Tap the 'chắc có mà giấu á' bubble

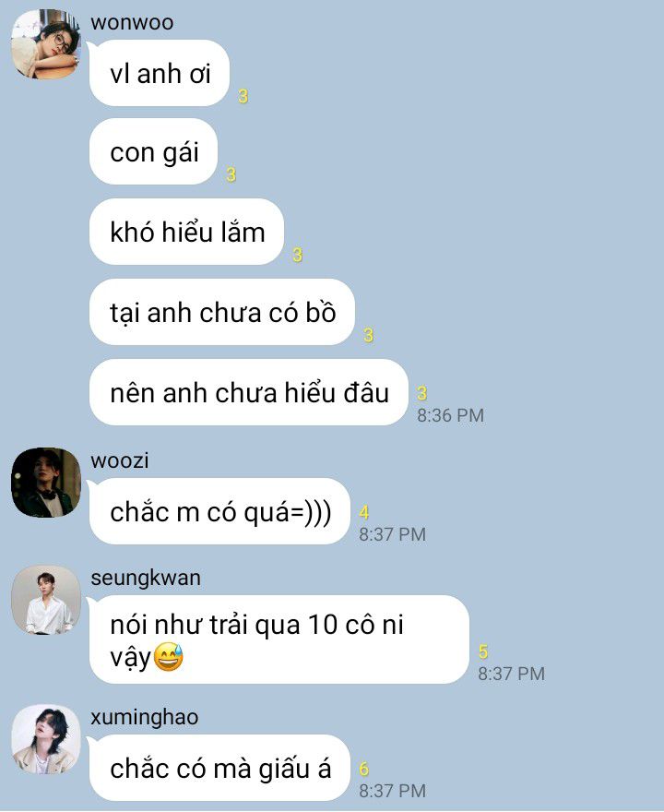tap(220, 768)
